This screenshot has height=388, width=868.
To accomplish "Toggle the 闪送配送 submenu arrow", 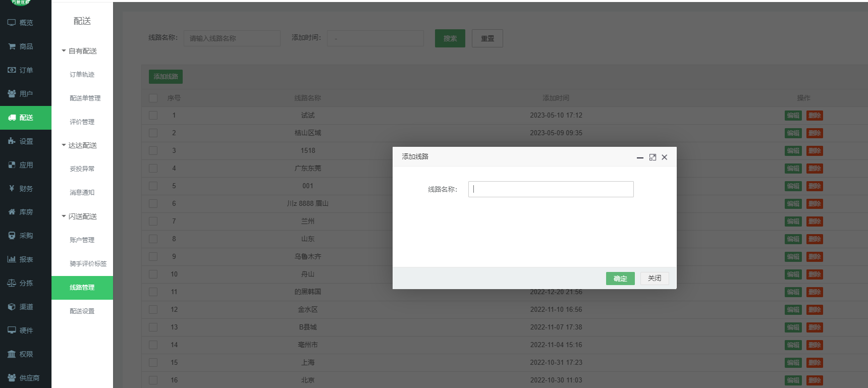I will click(64, 216).
